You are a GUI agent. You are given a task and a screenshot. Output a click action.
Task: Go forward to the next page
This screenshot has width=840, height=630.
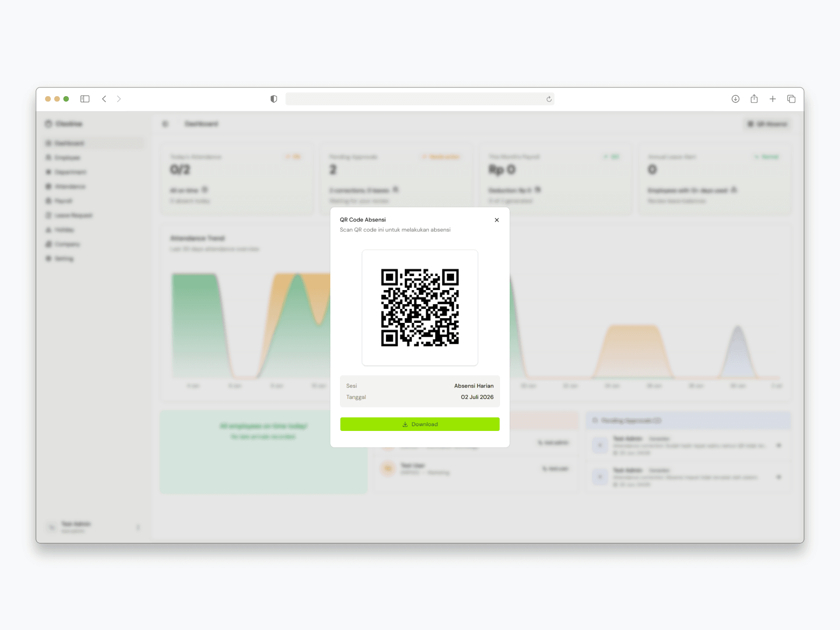(119, 99)
